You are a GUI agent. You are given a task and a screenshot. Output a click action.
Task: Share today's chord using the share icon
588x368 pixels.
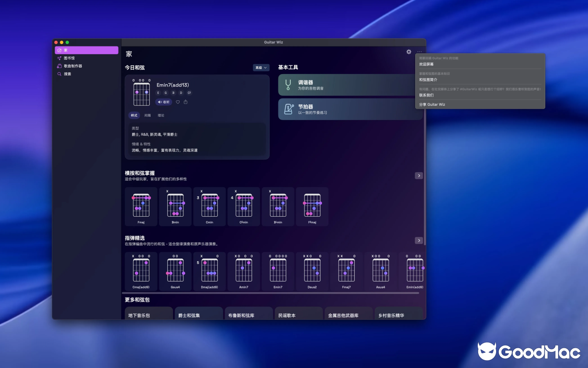pos(186,102)
